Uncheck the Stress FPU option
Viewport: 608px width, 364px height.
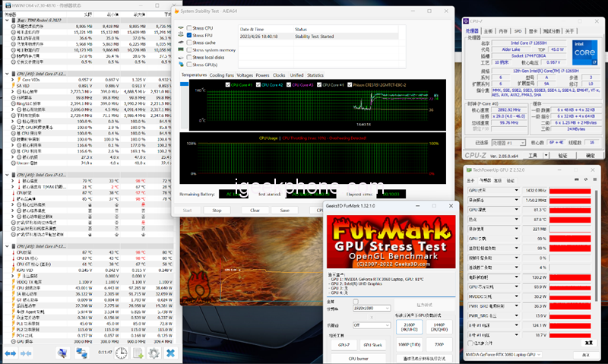pyautogui.click(x=189, y=36)
